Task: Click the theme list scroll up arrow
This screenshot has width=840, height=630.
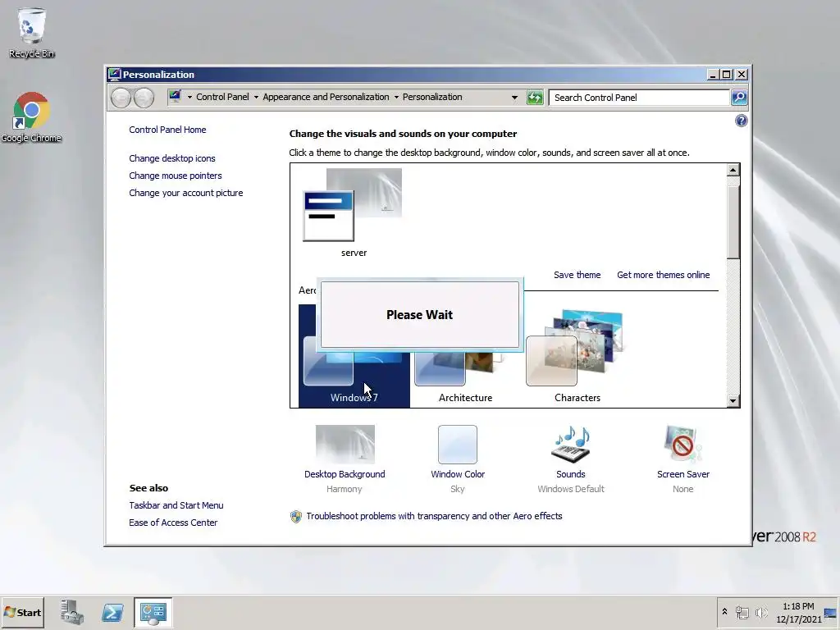Action: coord(733,171)
